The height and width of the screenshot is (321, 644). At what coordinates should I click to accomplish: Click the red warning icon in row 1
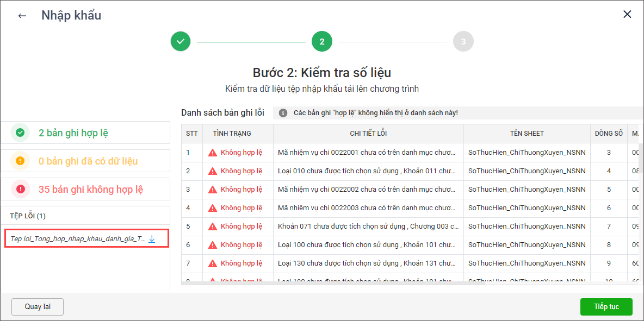pyautogui.click(x=213, y=153)
